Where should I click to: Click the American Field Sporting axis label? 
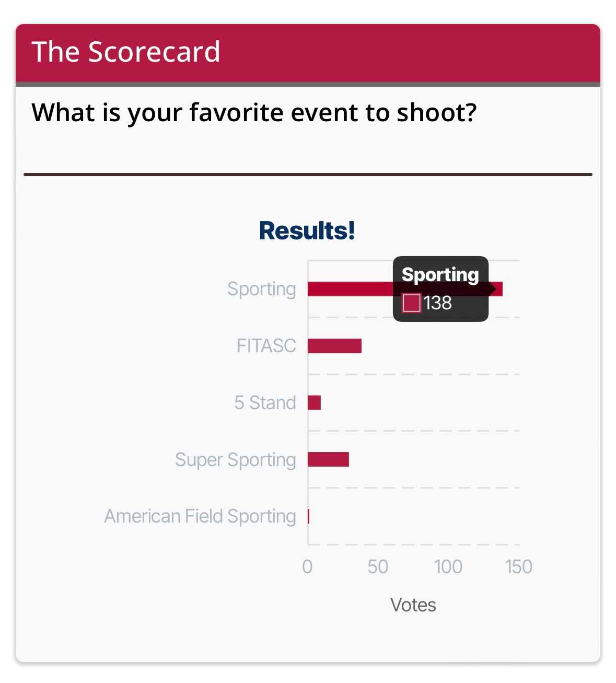[x=200, y=516]
